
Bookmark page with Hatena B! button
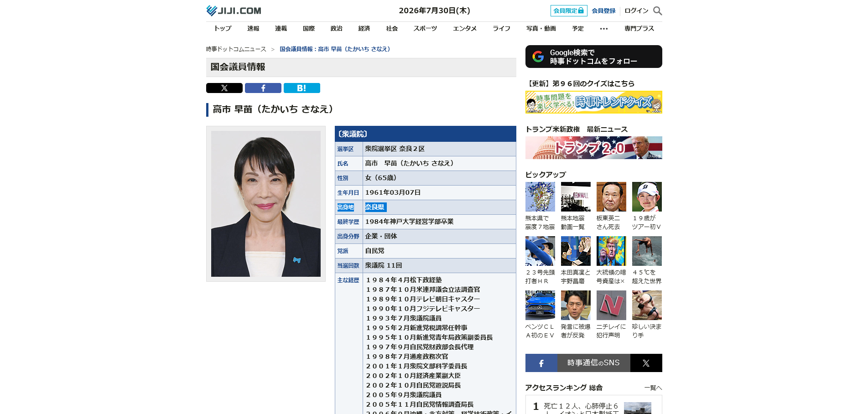click(302, 88)
